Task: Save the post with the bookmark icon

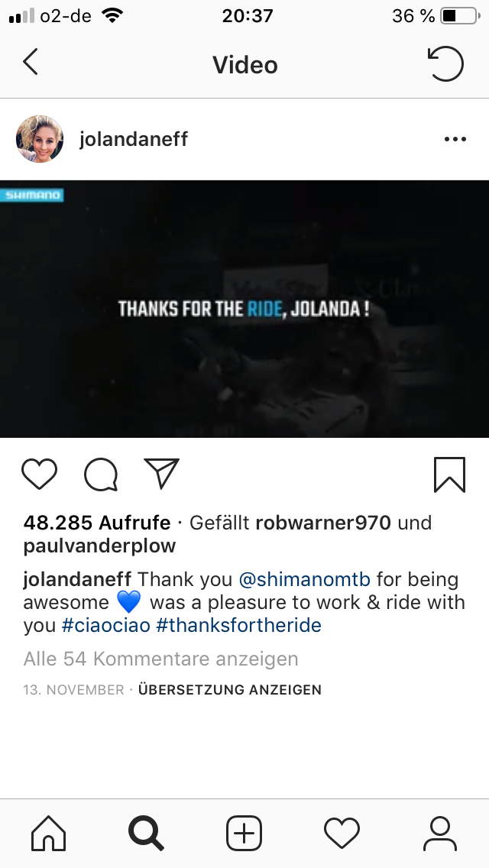Action: 449,475
